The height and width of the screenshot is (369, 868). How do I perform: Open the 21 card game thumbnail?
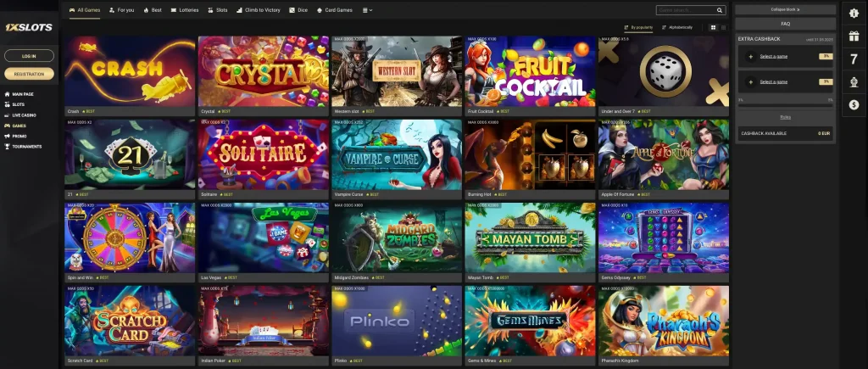(130, 154)
